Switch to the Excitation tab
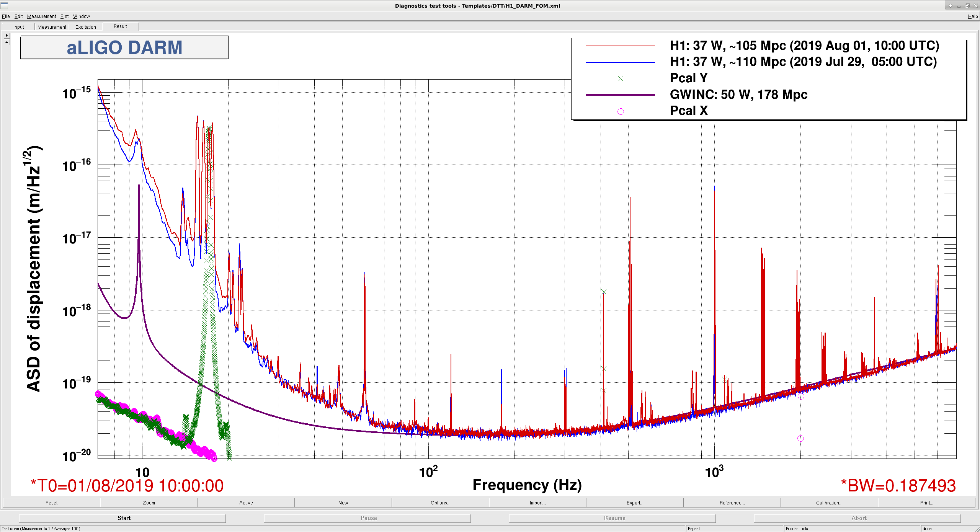Image resolution: width=980 pixels, height=532 pixels. pyautogui.click(x=85, y=27)
